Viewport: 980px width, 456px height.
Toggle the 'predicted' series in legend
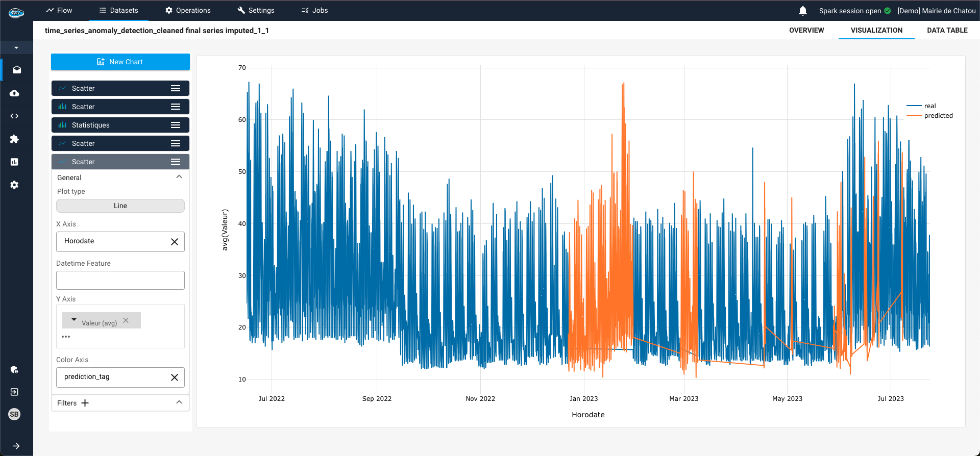[x=938, y=116]
